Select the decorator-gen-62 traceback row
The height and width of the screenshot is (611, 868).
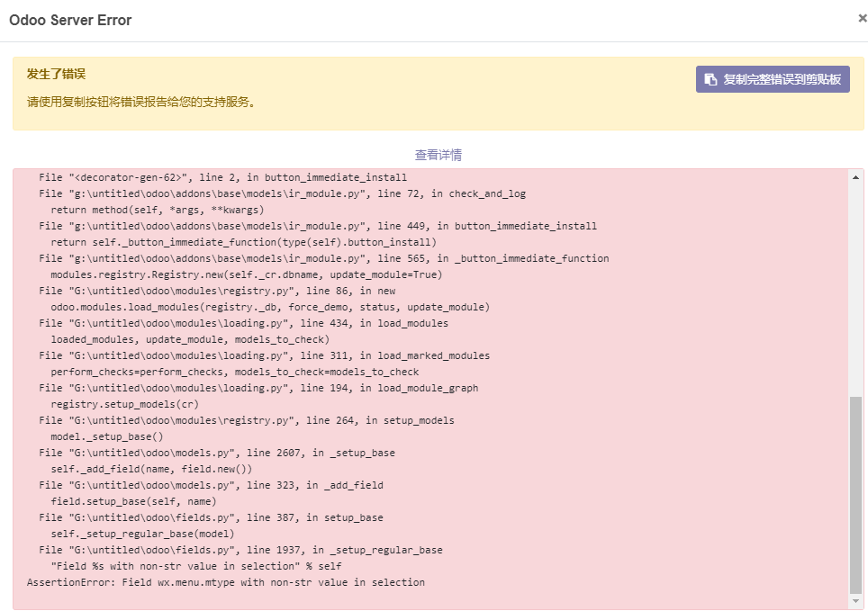222,177
